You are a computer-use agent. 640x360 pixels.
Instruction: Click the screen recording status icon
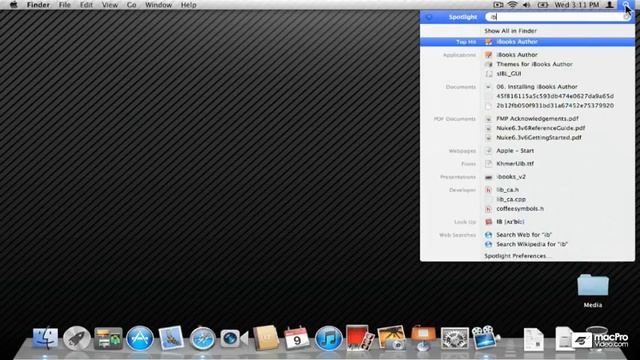(x=498, y=5)
